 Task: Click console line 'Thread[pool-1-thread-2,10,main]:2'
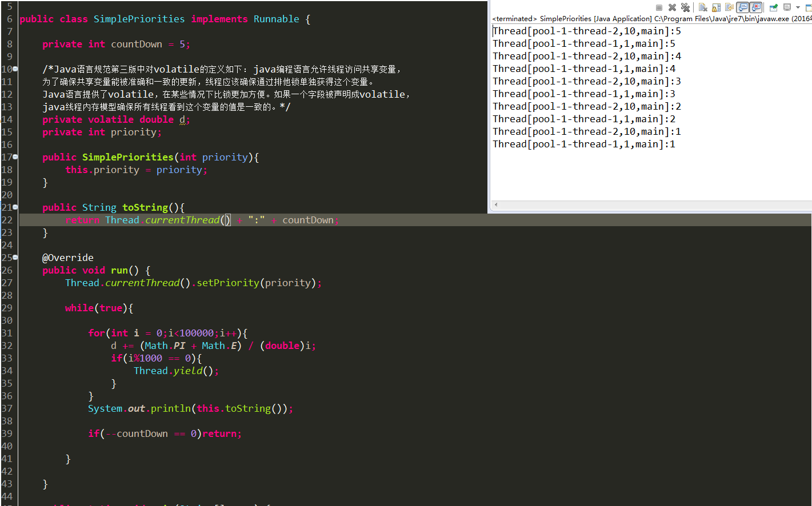coord(587,107)
